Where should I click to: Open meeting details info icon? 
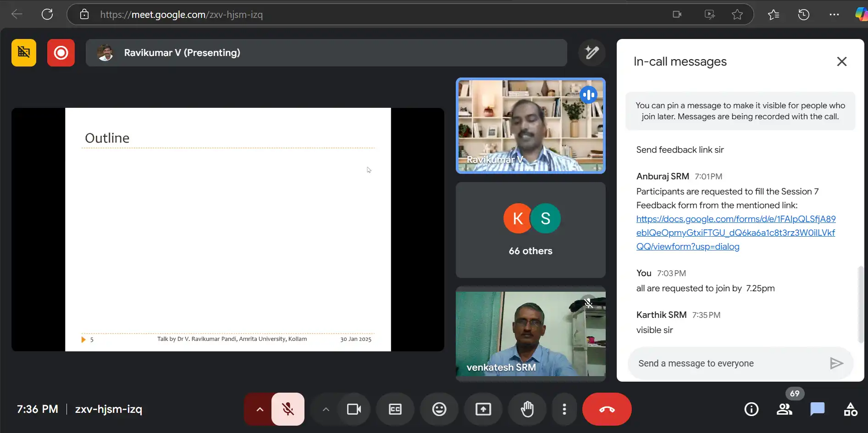pos(751,409)
